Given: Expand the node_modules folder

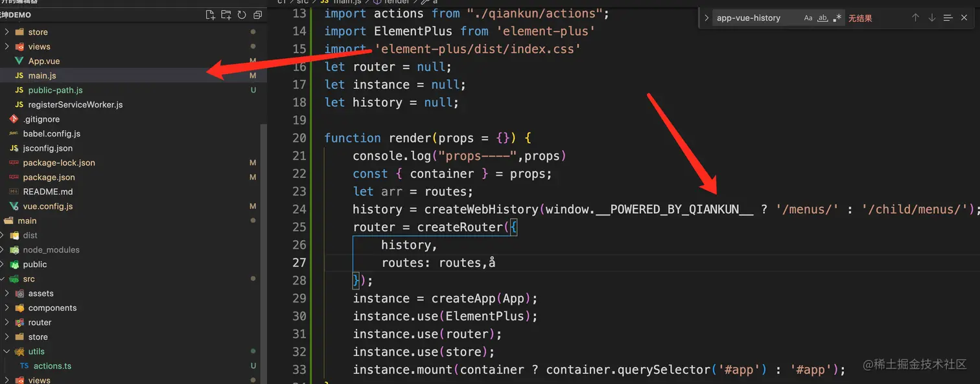Looking at the screenshot, I should [3, 250].
